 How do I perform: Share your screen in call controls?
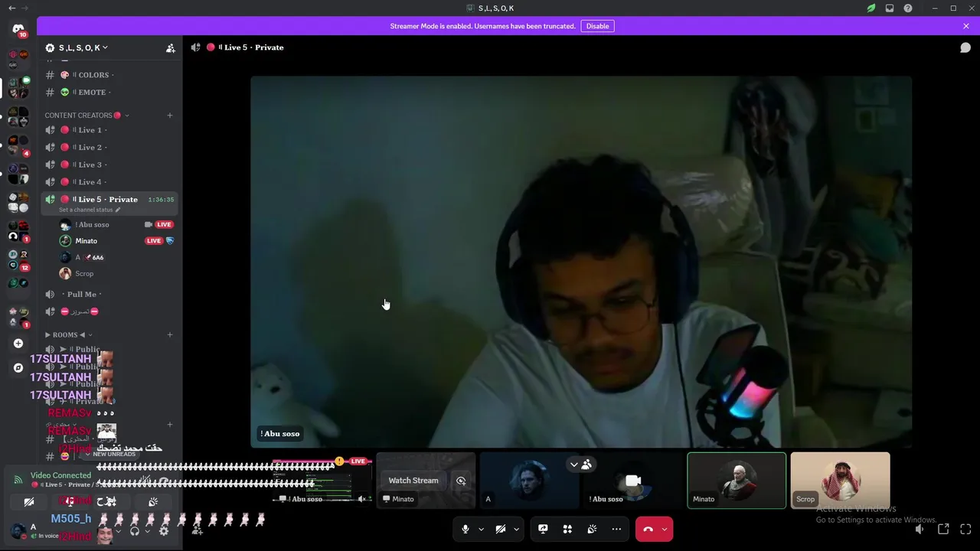tap(543, 529)
